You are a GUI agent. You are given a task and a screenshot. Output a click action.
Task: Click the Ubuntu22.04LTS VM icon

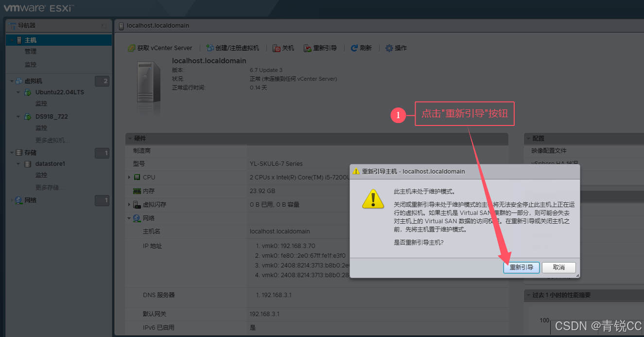(28, 92)
